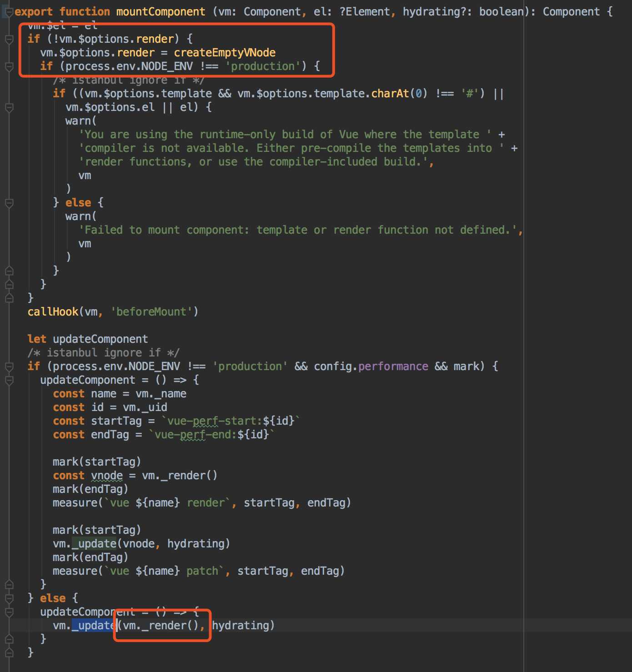The height and width of the screenshot is (672, 632).
Task: Click the 'beforeMount' string literal
Action: pos(151,312)
